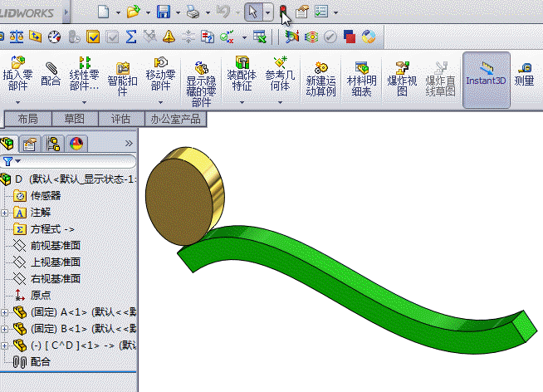Open the DisplayManager color ball tab
The width and height of the screenshot is (543, 392).
pos(76,144)
